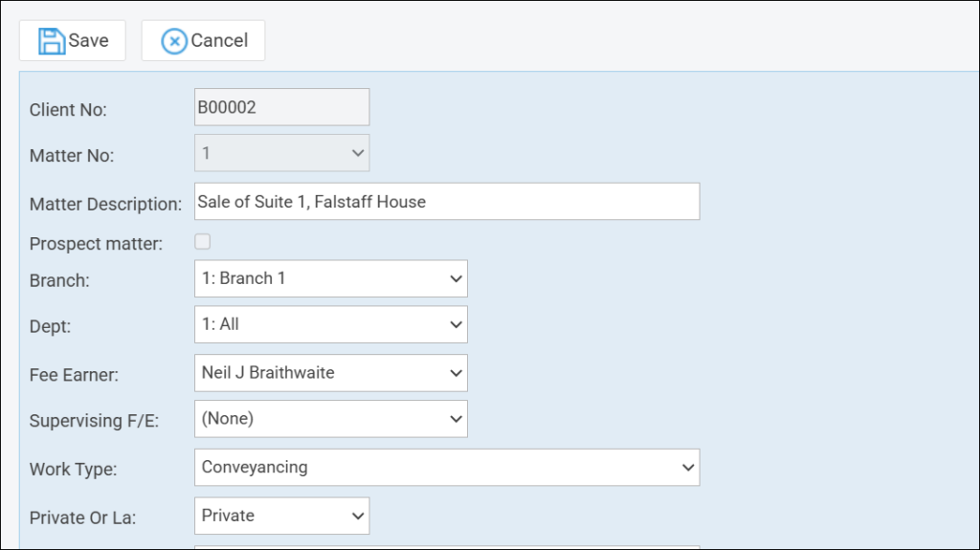Focus the Matter Description text field

[446, 202]
